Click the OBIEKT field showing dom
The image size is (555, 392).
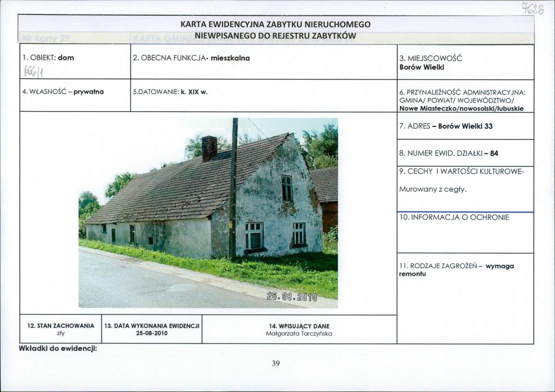75,62
